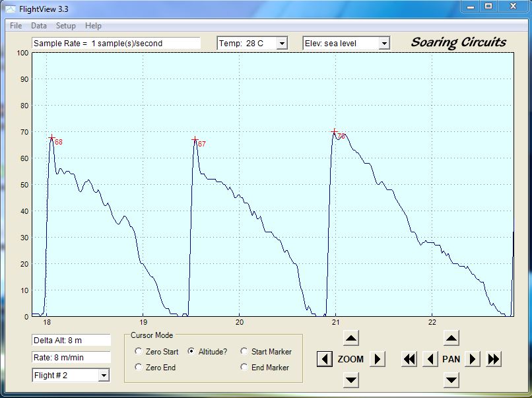The image size is (532, 398).
Task: Fast pan right with double right arrow
Action: (493, 359)
